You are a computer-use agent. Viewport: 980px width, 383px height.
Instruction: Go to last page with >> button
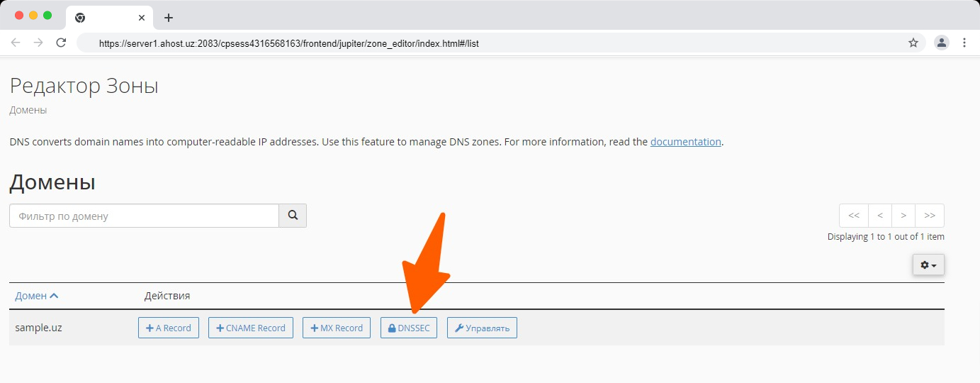930,216
